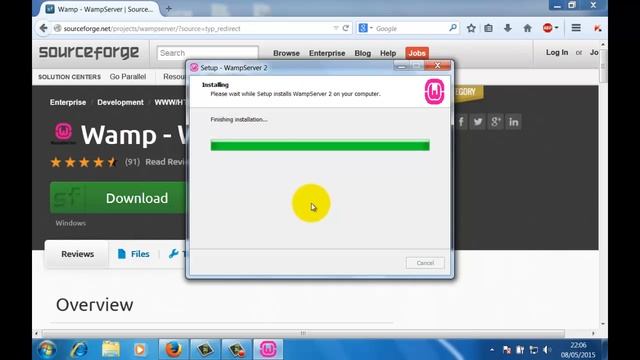Click the WampServer setup taskbar icon
The image size is (640, 360).
point(268,349)
